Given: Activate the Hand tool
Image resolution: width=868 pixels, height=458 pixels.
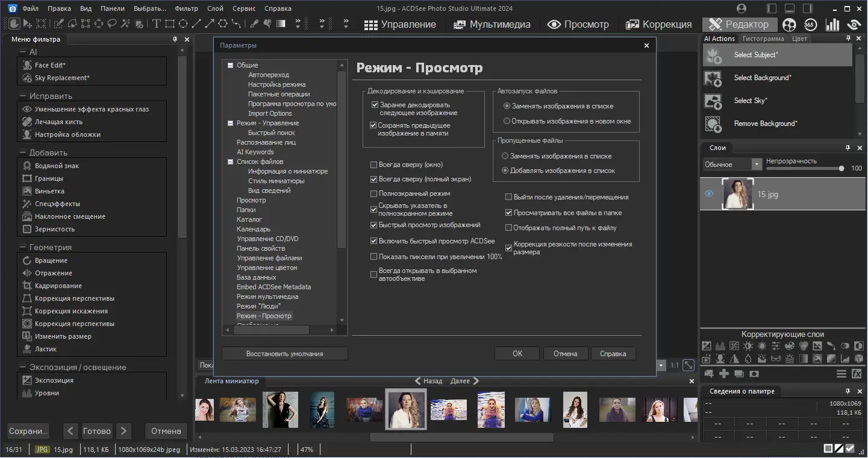Looking at the screenshot, I should point(14,24).
